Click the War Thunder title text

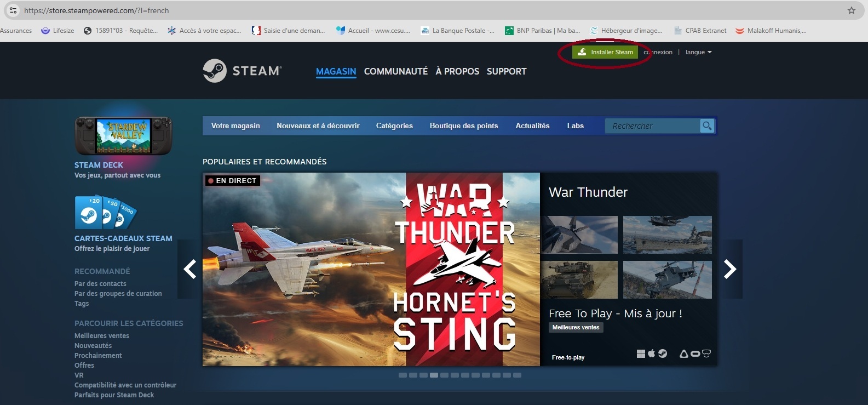(x=588, y=192)
